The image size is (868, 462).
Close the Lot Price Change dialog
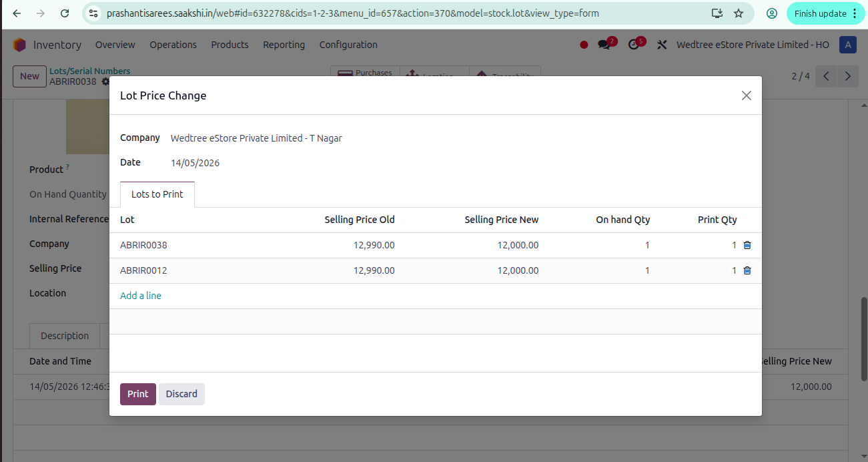click(747, 95)
